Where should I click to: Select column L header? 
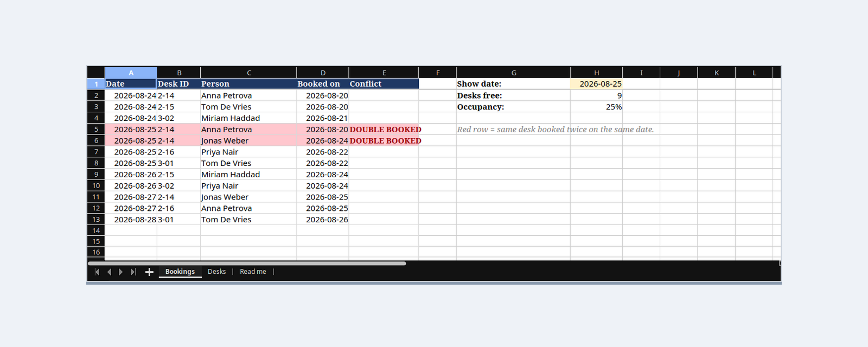[754, 73]
